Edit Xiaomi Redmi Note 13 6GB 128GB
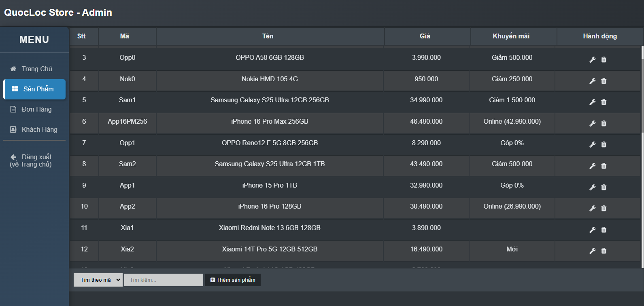Screen dimensions: 644x306 tap(592, 230)
